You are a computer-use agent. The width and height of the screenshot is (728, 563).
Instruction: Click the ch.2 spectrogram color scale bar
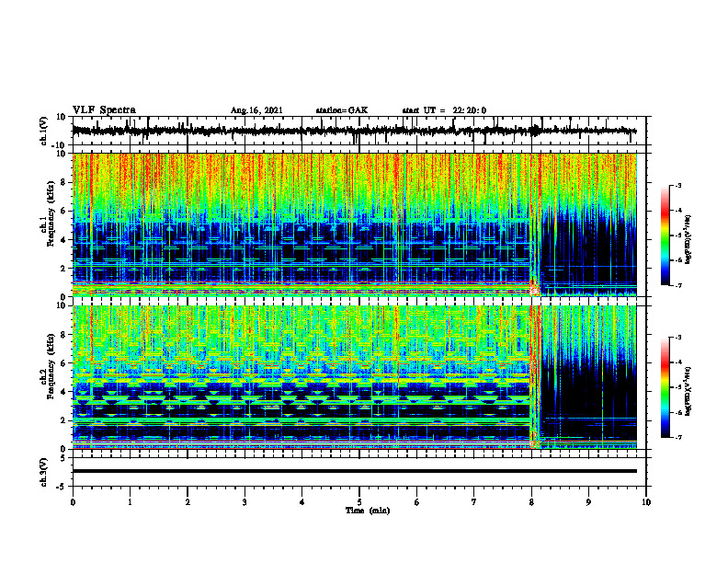665,387
